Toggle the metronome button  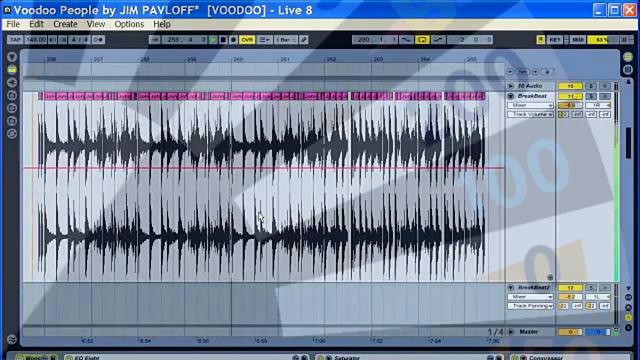98,40
